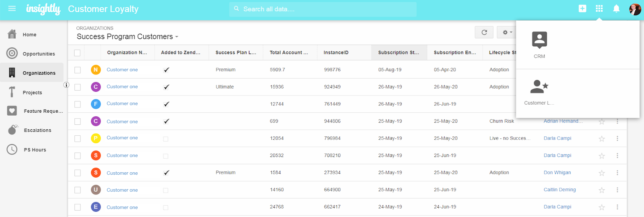Check the Premium 5909.7 row checkbox
This screenshot has width=644, height=217.
coord(78,70)
